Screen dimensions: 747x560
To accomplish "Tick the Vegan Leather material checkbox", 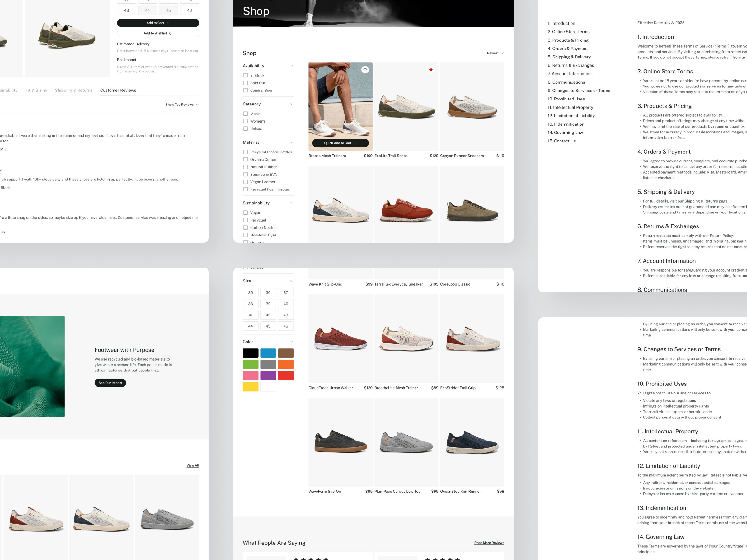I will coord(246,182).
